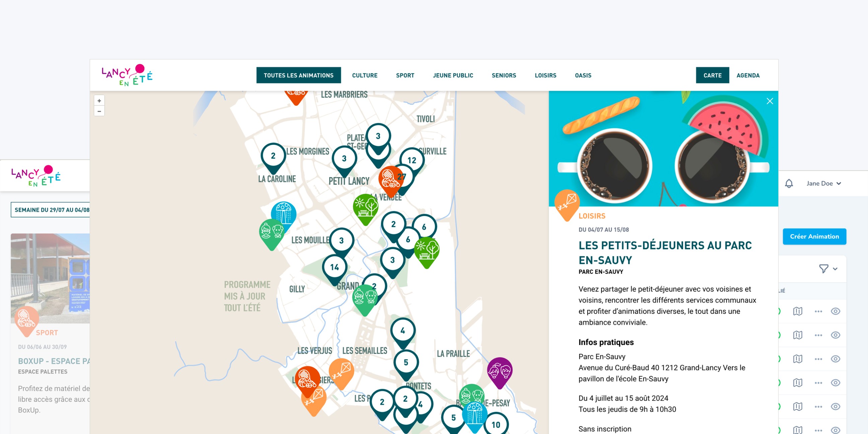Toggle the eye visibility icon in first row
Viewport: 868px width, 434px height.
pyautogui.click(x=835, y=311)
